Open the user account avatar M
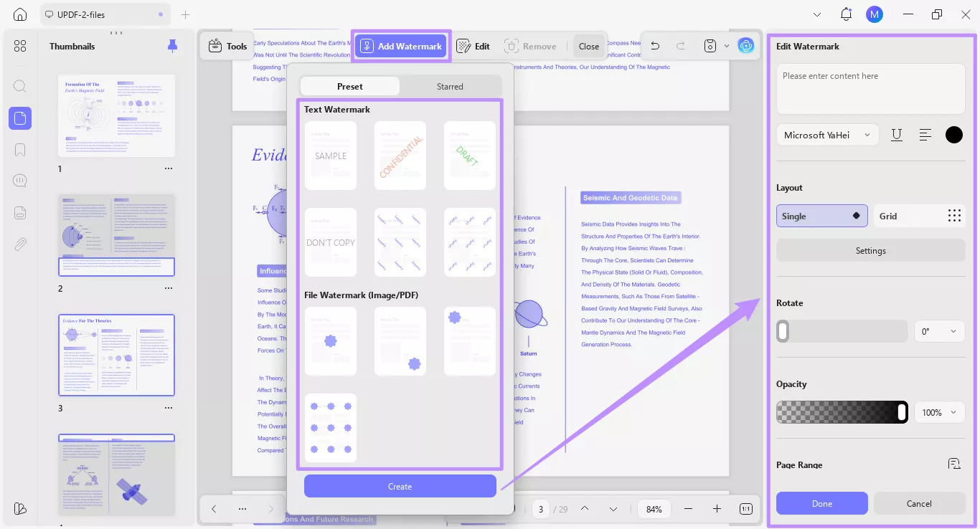 [874, 14]
